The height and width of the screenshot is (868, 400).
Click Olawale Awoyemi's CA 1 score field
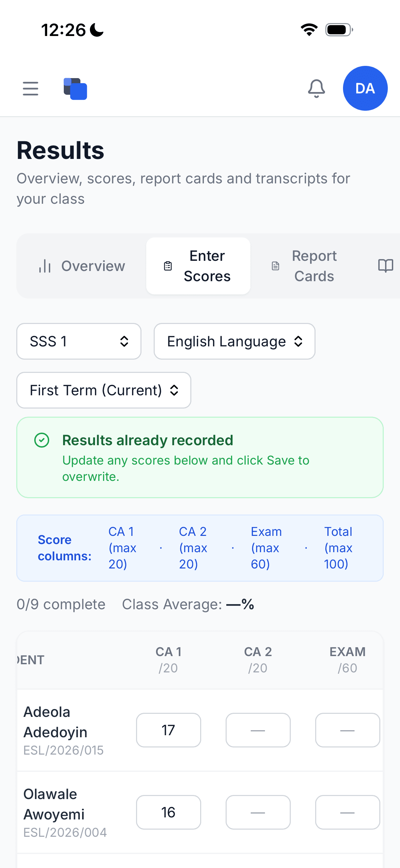[x=168, y=812]
